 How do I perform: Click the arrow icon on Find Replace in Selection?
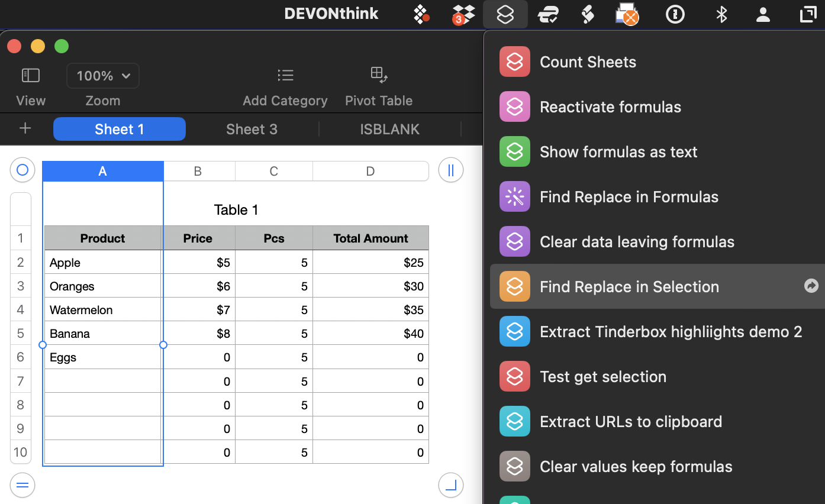coord(811,286)
